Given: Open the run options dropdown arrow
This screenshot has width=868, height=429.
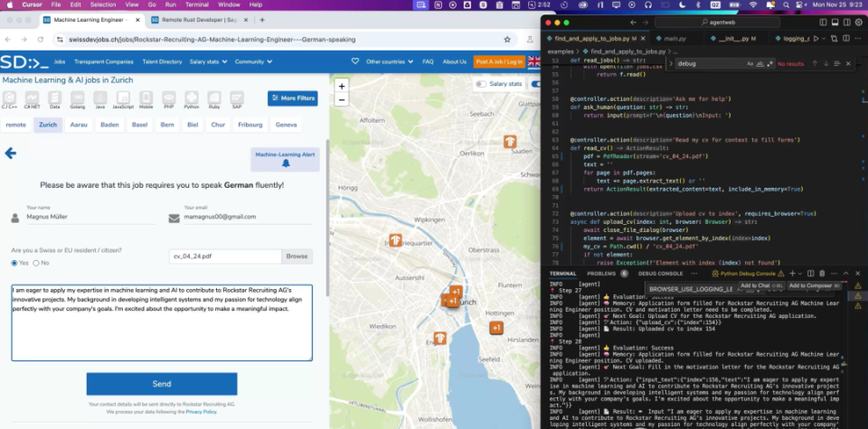Looking at the screenshot, I should [823, 38].
